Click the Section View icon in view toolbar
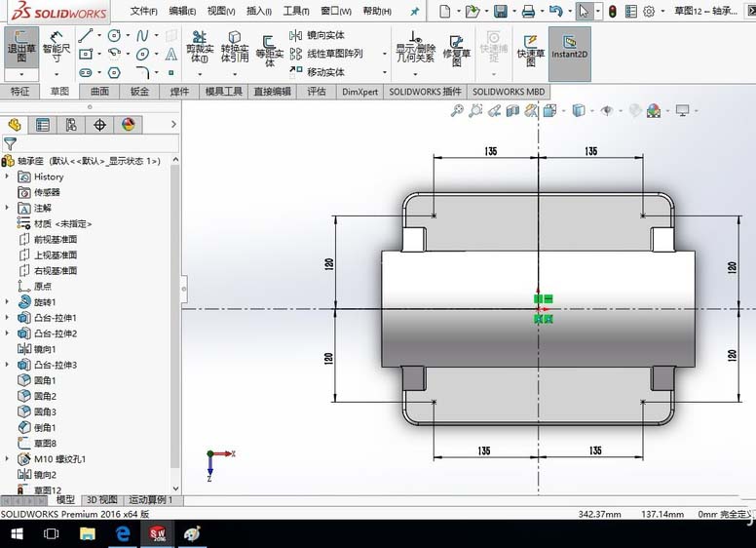The width and height of the screenshot is (756, 548). [512, 111]
